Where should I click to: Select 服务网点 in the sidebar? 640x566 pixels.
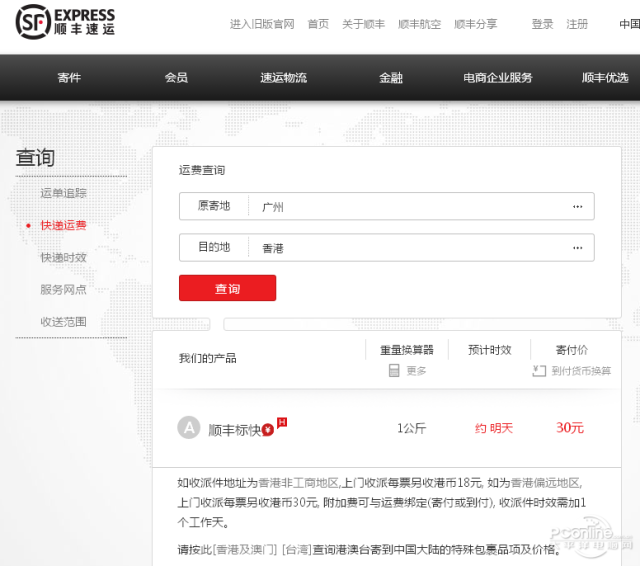click(63, 290)
